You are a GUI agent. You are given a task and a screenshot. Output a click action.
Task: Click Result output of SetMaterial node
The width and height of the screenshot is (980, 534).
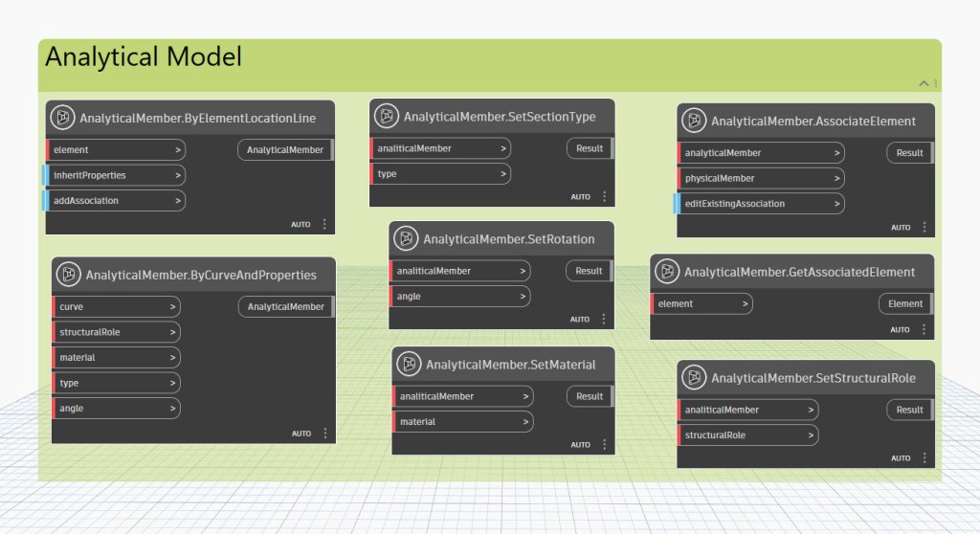click(x=590, y=396)
